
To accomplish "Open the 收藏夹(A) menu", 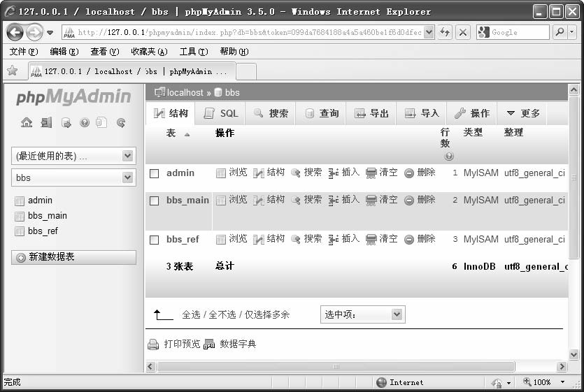I will point(149,52).
